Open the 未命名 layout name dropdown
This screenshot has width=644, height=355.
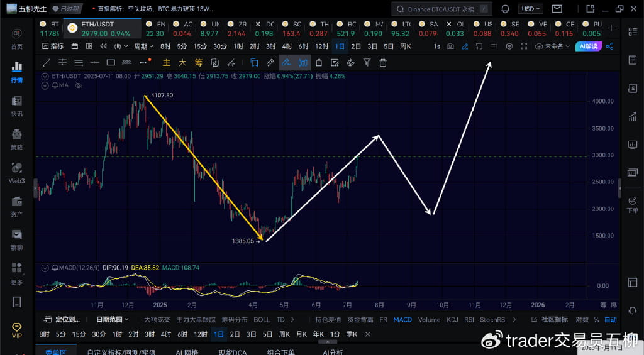coord(552,46)
